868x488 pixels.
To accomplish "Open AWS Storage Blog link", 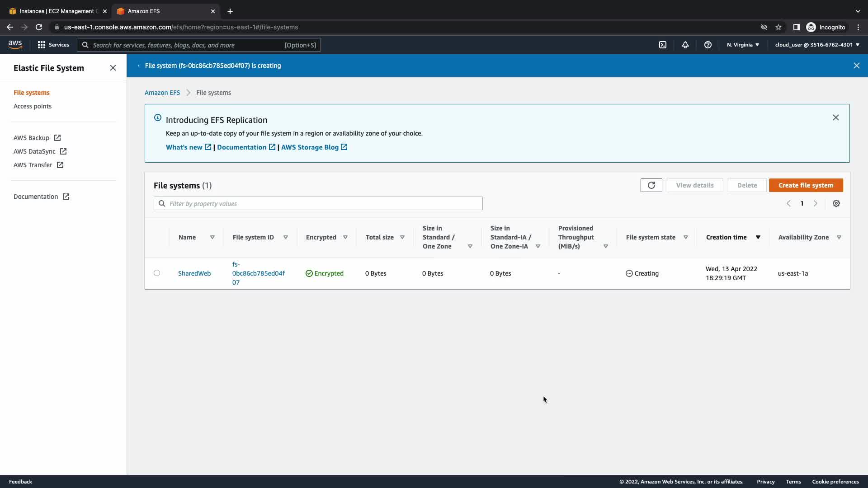I will pos(310,147).
